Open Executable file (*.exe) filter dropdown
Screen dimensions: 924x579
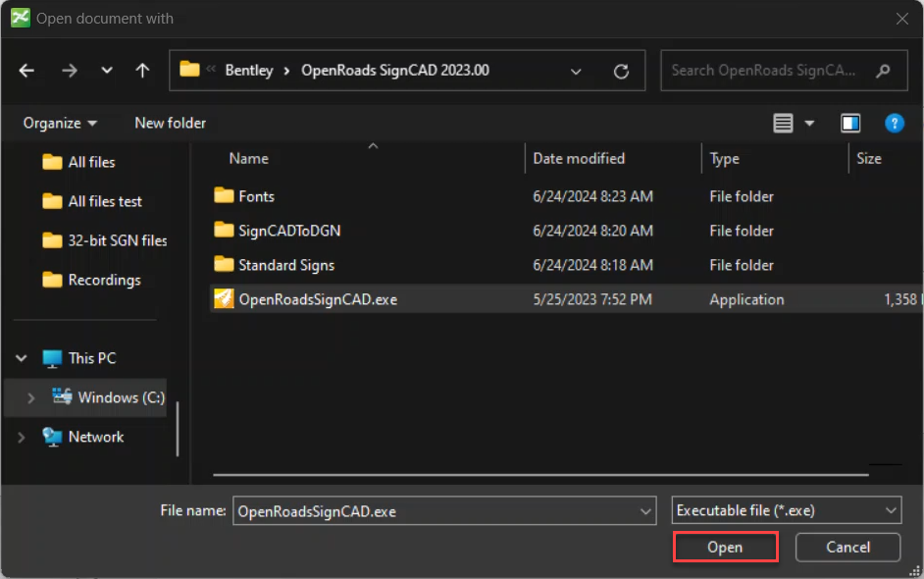(x=786, y=510)
